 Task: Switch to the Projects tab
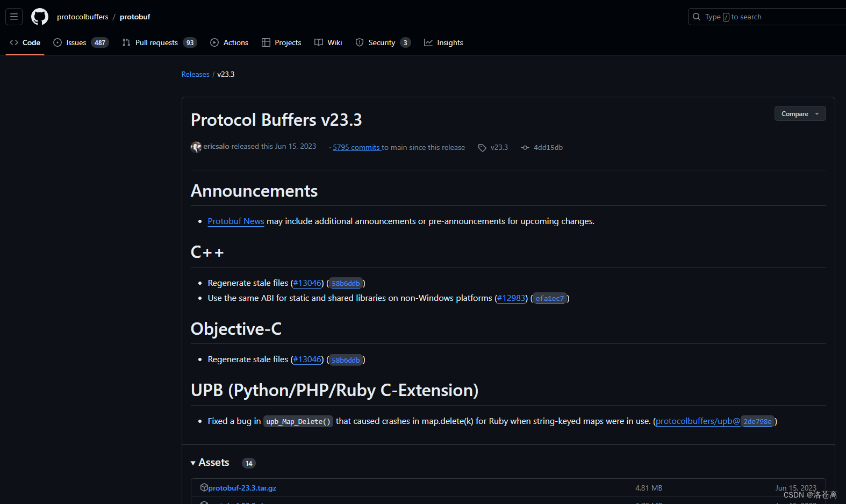pos(282,42)
